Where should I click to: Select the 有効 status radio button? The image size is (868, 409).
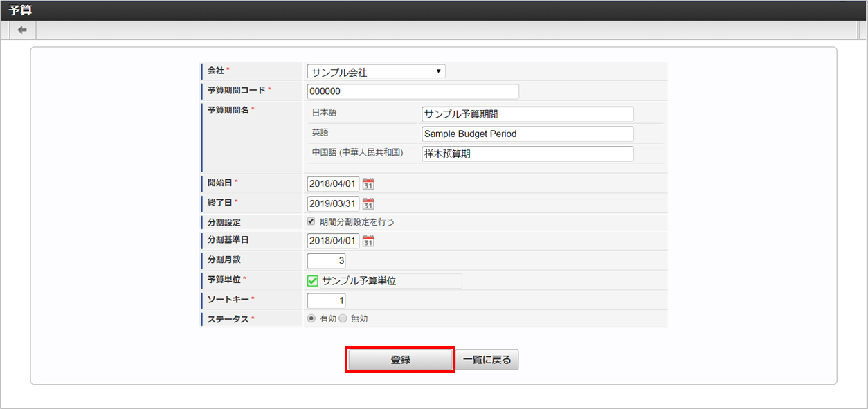coord(311,318)
